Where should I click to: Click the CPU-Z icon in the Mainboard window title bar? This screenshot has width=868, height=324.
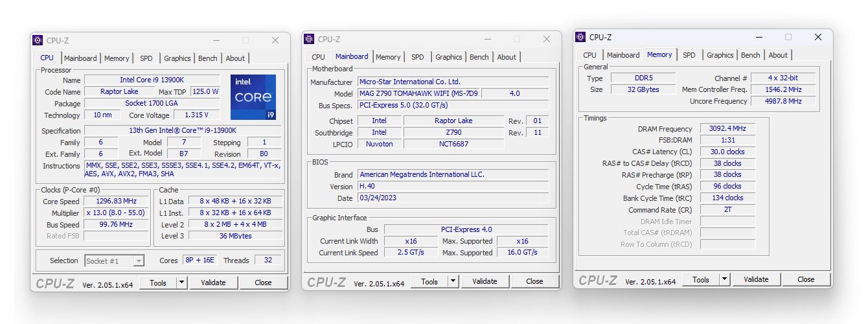coord(310,39)
